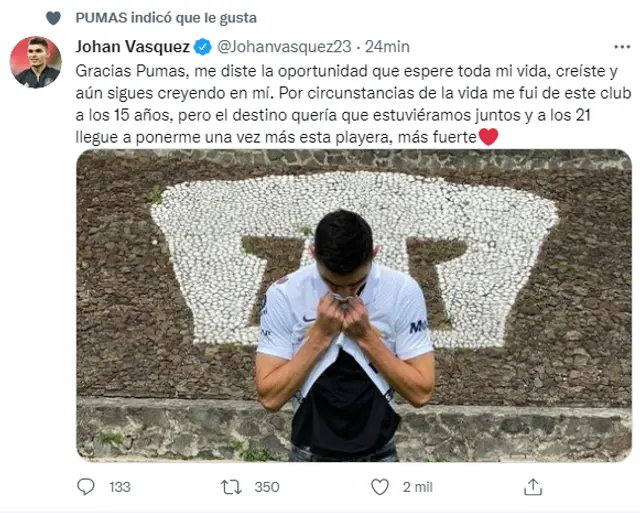Click the 350 retweets count

[265, 487]
